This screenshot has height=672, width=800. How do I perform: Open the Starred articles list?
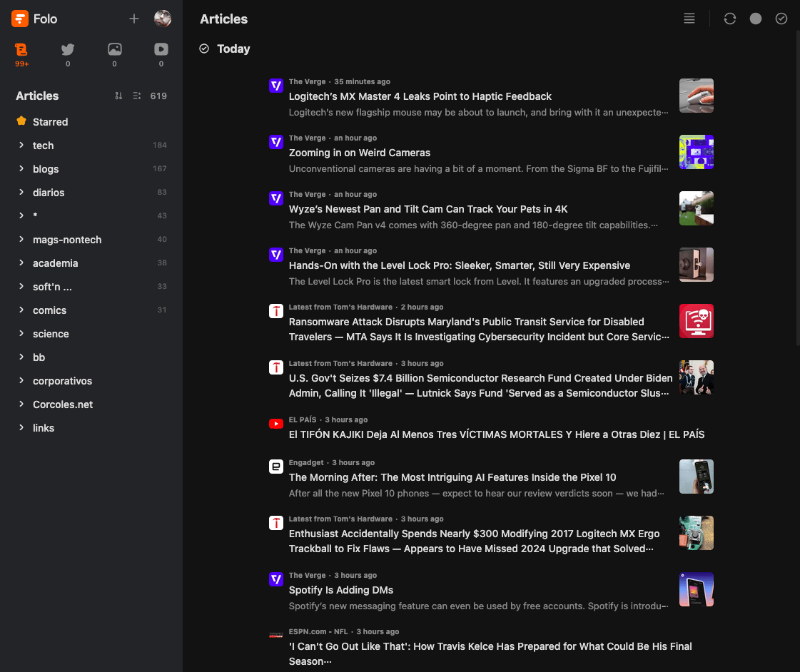pos(50,122)
